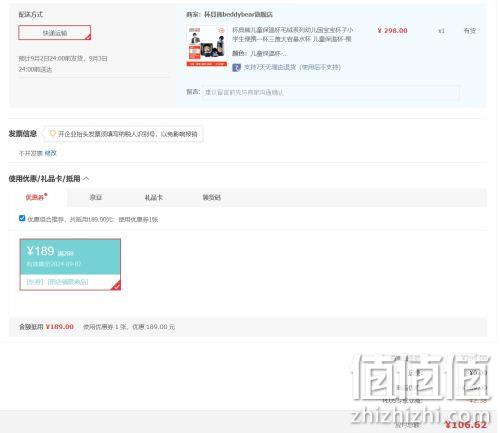Image resolution: width=500 pixels, height=433 pixels.
Task: Click the ¥106.62 total payable amount
Action: pyautogui.click(x=466, y=425)
